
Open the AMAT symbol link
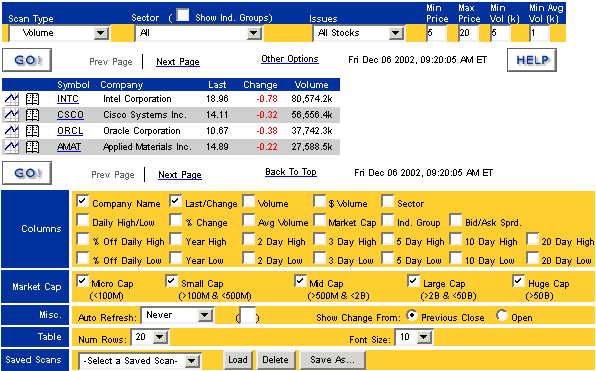(69, 147)
